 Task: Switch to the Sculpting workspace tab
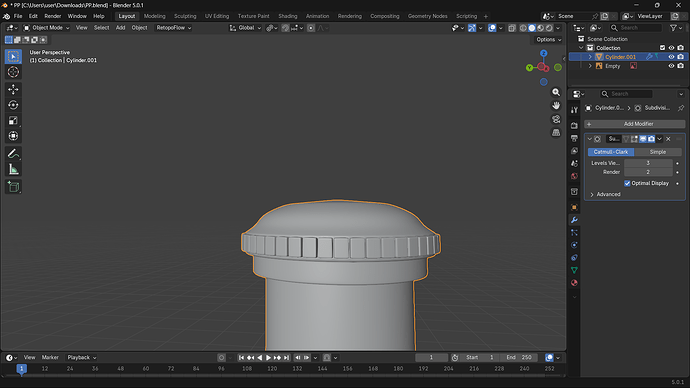tap(185, 16)
